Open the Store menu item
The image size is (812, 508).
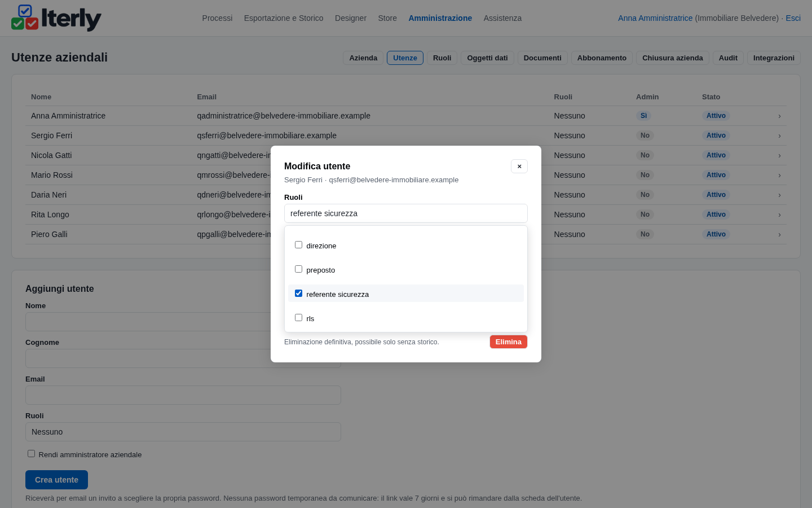387,18
